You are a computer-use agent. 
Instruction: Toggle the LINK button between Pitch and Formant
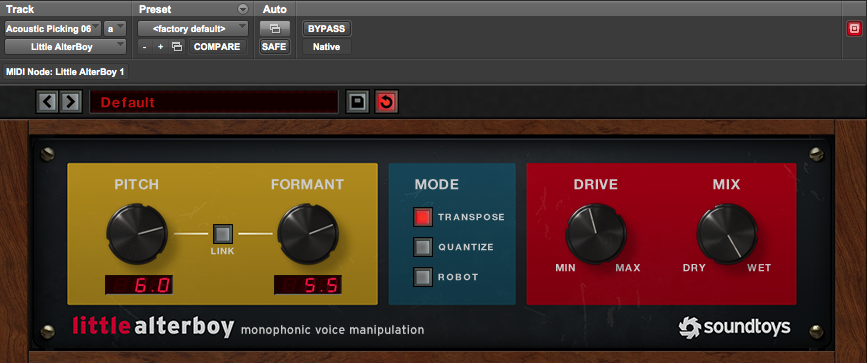coord(223,234)
